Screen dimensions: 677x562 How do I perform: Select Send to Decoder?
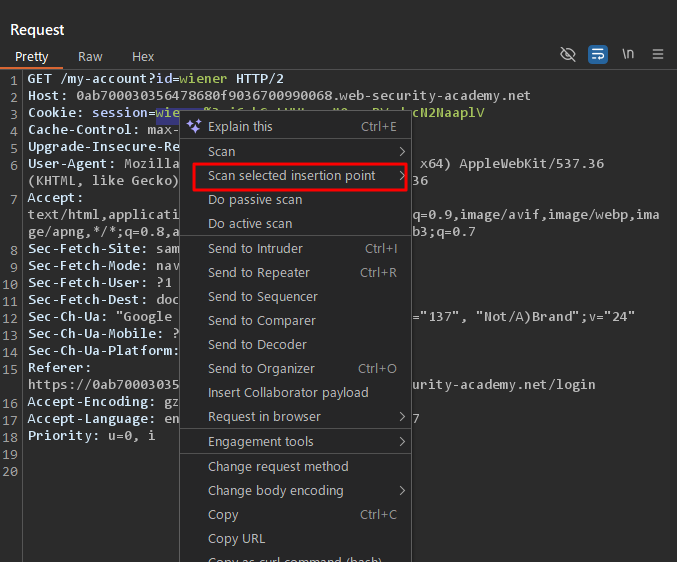(295, 344)
